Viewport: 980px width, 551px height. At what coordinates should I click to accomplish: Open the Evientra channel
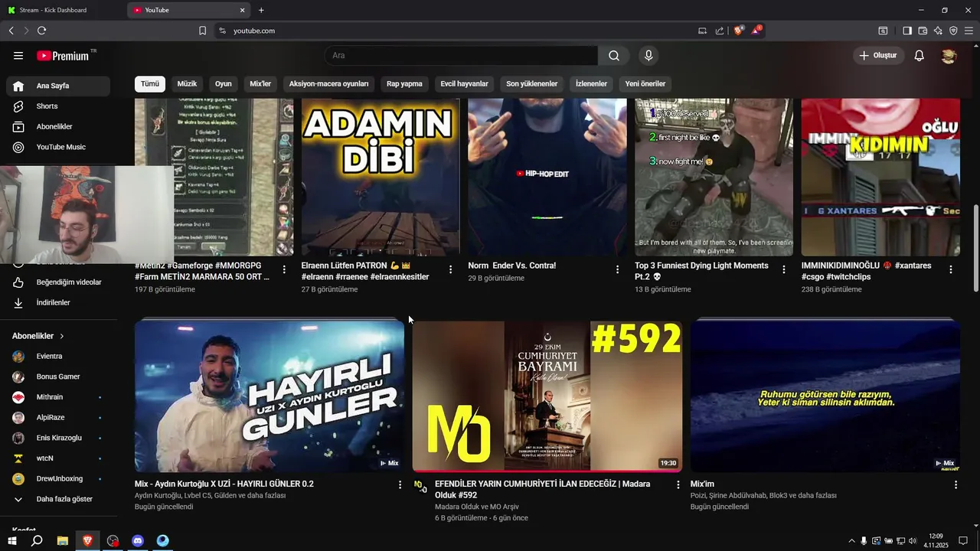58,357
